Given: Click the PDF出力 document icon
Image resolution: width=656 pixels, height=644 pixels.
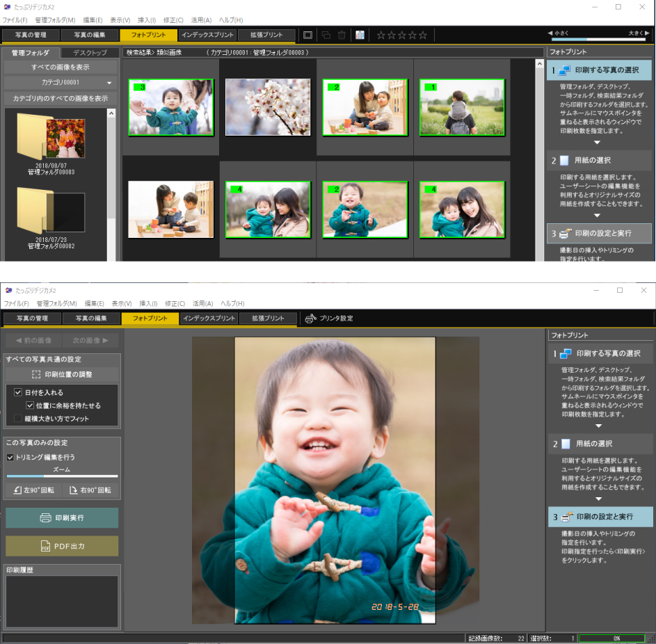Looking at the screenshot, I should [x=45, y=546].
